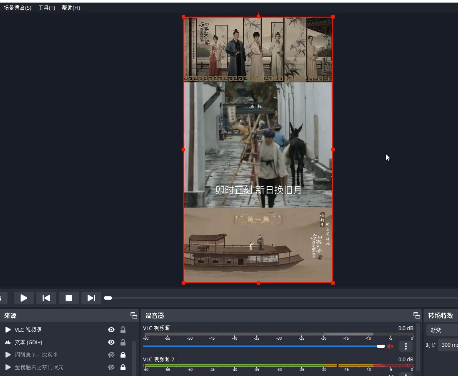Select the third source row name in Sources

click(x=36, y=355)
